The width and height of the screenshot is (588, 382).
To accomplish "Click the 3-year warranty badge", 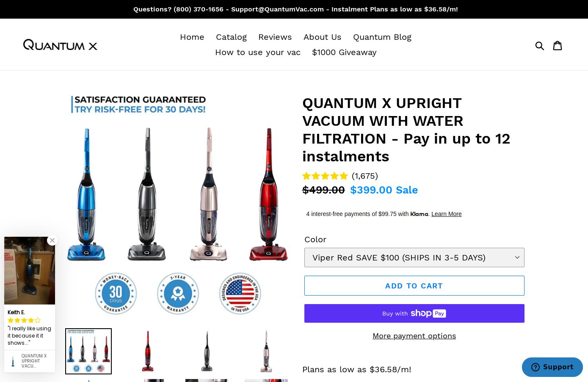I will [178, 293].
